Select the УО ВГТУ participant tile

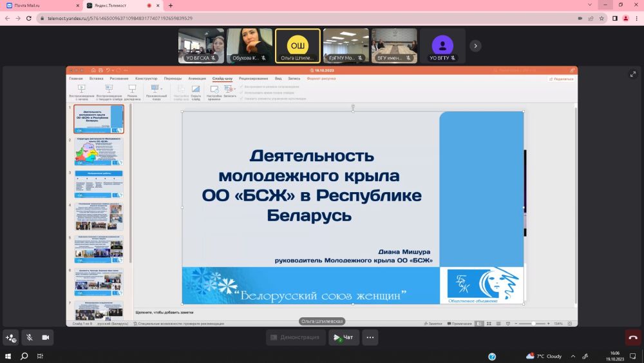coord(442,46)
